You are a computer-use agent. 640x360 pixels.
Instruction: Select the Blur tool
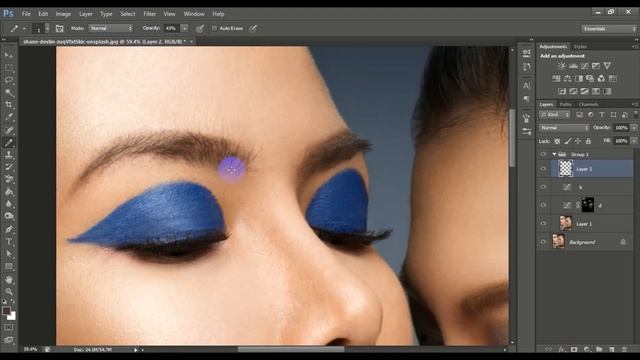pos(9,204)
